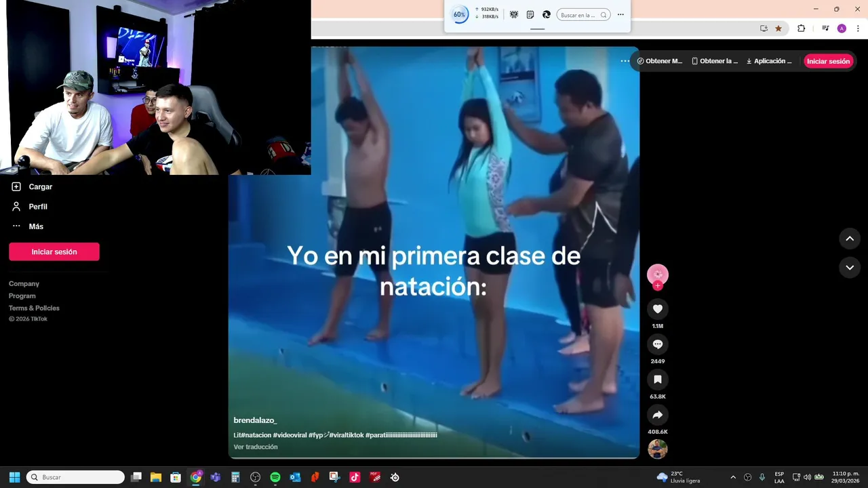Click the Cargar upload option
This screenshot has width=868, height=488.
pyautogui.click(x=32, y=186)
